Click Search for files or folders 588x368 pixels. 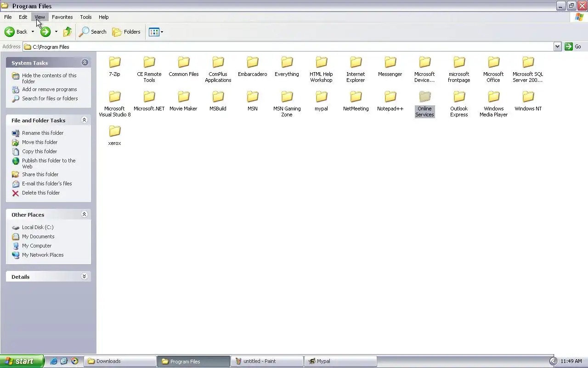pos(50,98)
